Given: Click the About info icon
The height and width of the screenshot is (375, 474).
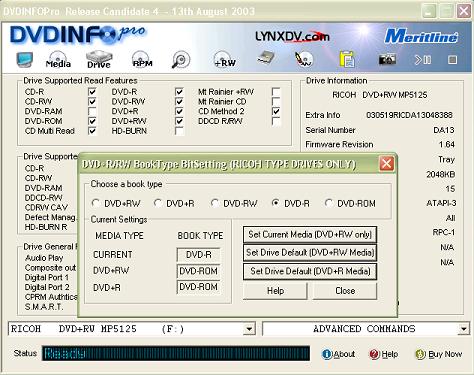Looking at the screenshot, I should coord(327,354).
